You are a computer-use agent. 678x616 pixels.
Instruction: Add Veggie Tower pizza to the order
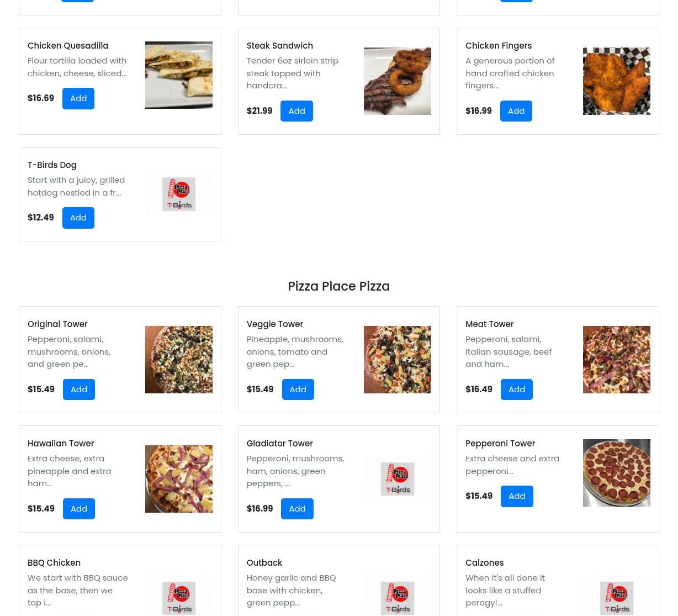pyautogui.click(x=298, y=389)
